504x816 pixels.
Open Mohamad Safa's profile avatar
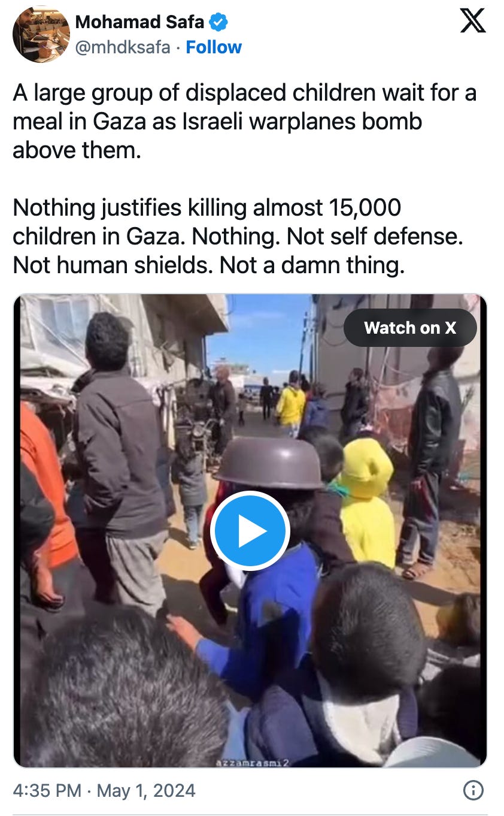[x=41, y=34]
